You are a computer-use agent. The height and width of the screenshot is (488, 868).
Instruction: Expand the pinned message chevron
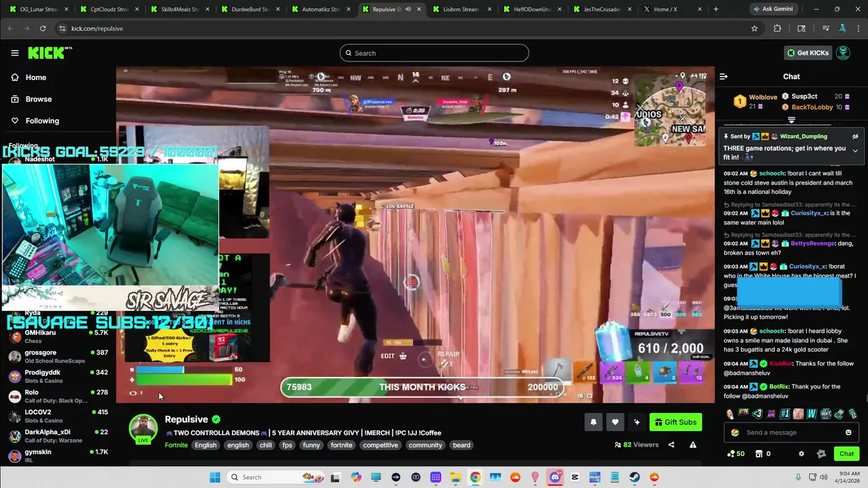click(x=855, y=151)
